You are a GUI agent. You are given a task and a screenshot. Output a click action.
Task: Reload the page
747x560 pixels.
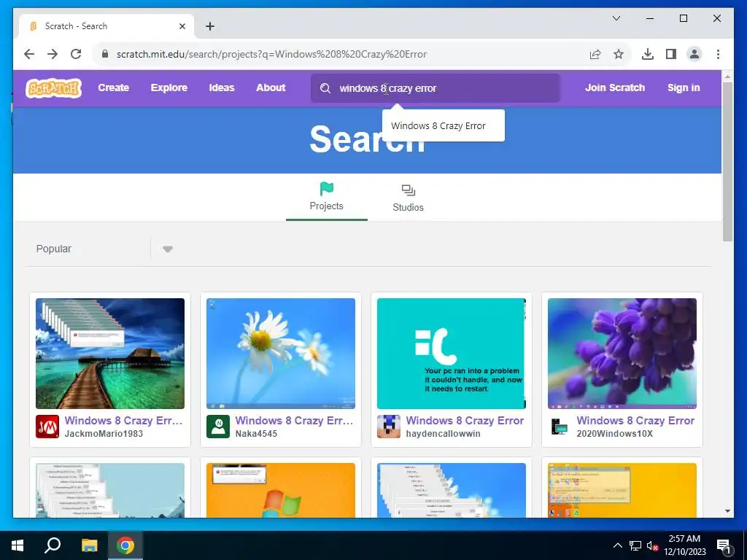point(76,54)
